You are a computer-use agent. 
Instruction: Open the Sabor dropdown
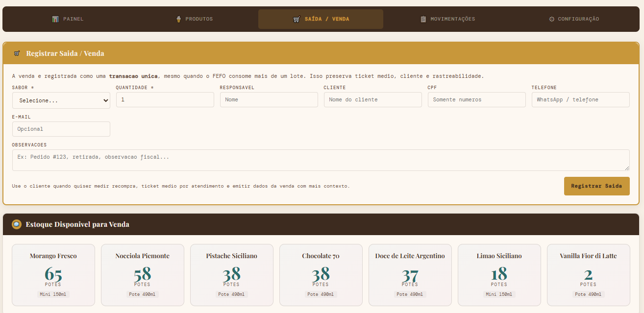coord(61,100)
